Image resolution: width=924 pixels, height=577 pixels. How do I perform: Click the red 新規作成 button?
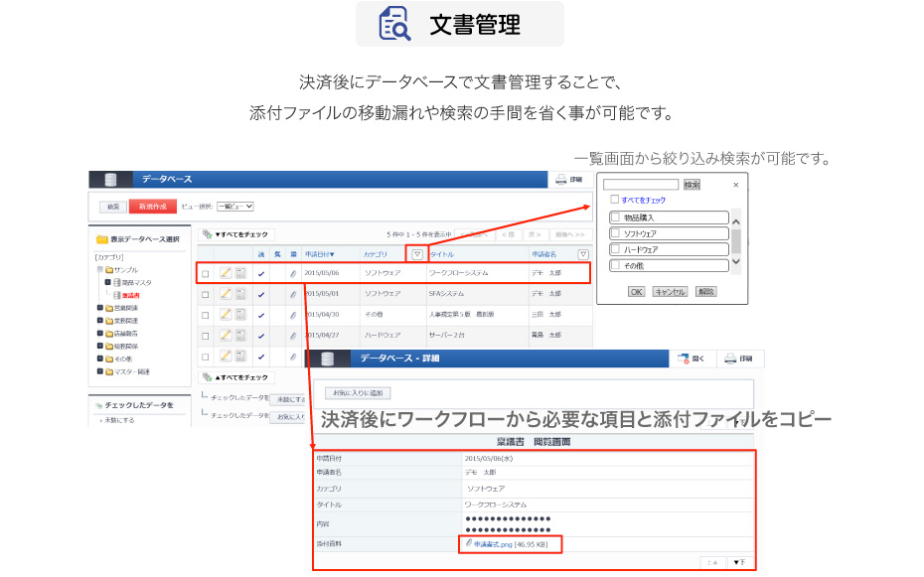(x=153, y=206)
